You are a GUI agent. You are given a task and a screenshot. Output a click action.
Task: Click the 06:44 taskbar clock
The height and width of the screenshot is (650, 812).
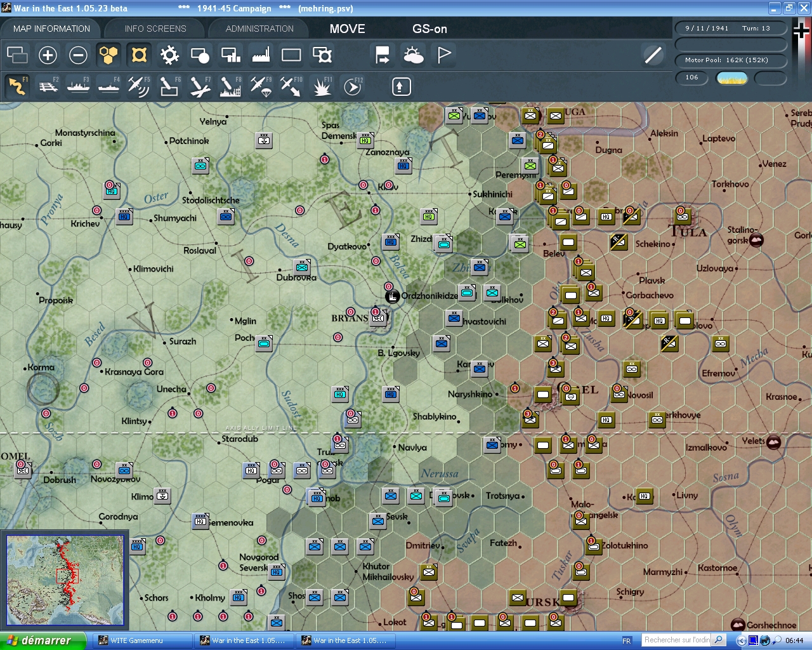tap(794, 640)
